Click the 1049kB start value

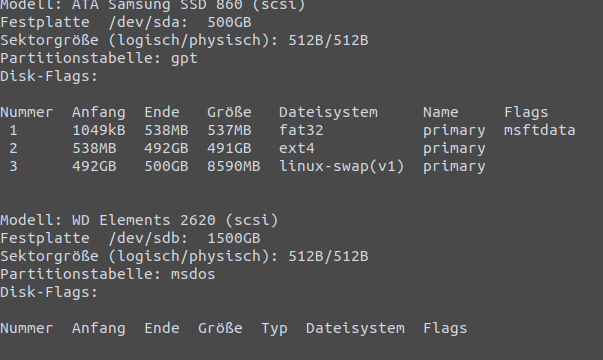[99, 130]
